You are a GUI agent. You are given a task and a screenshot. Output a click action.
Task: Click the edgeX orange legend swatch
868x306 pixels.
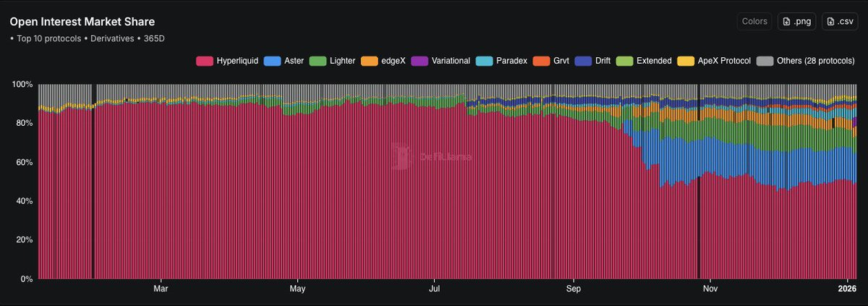[368, 61]
